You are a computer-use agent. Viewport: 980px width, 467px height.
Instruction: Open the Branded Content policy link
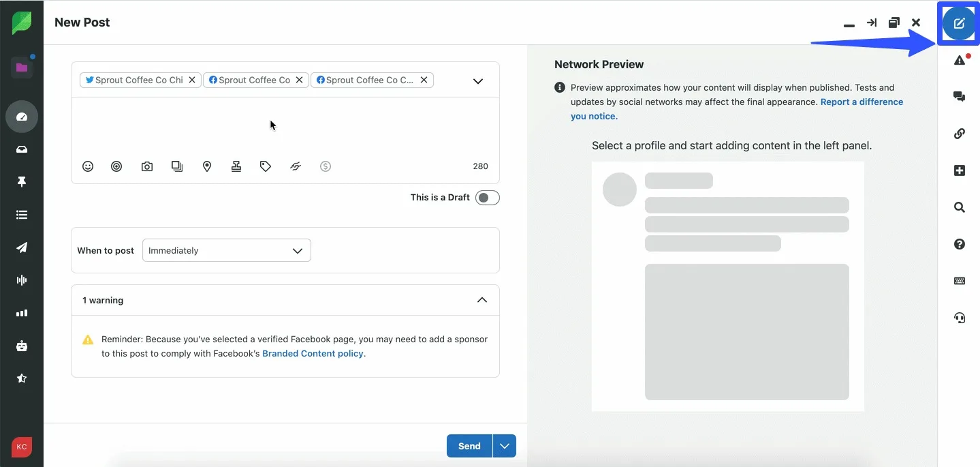point(313,353)
